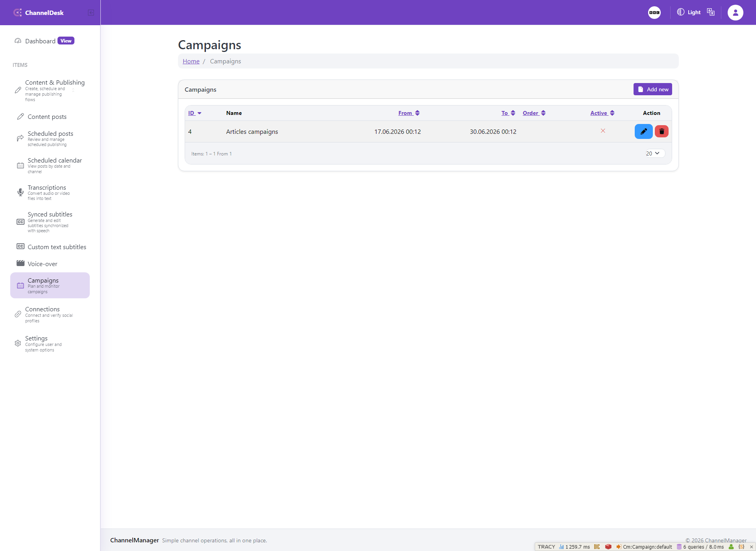
Task: Click the Add new campaign button
Action: [652, 89]
